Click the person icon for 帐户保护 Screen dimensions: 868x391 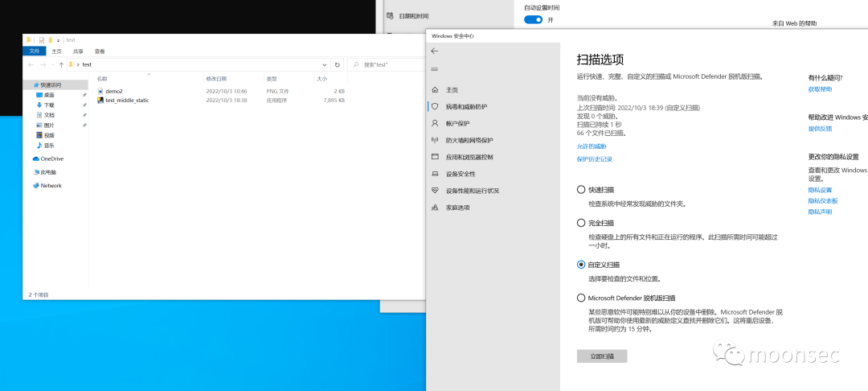tap(435, 123)
